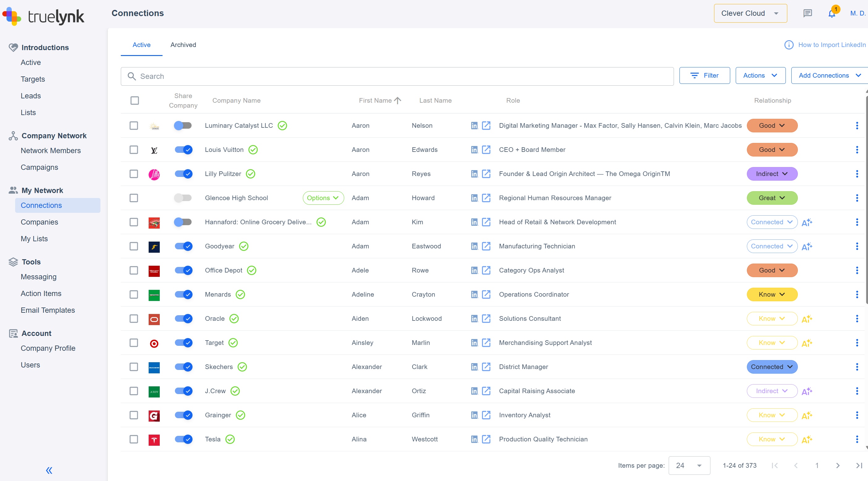Open Targets under Introductions

[x=33, y=79]
